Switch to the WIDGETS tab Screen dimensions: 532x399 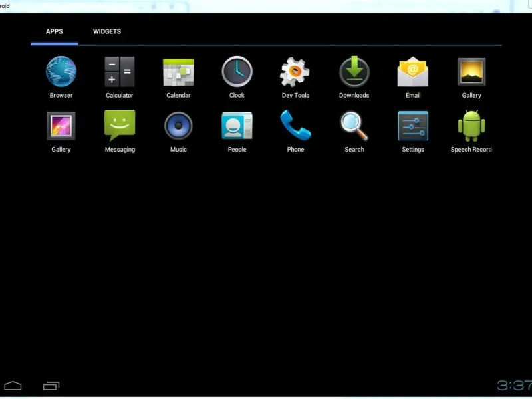pos(107,31)
